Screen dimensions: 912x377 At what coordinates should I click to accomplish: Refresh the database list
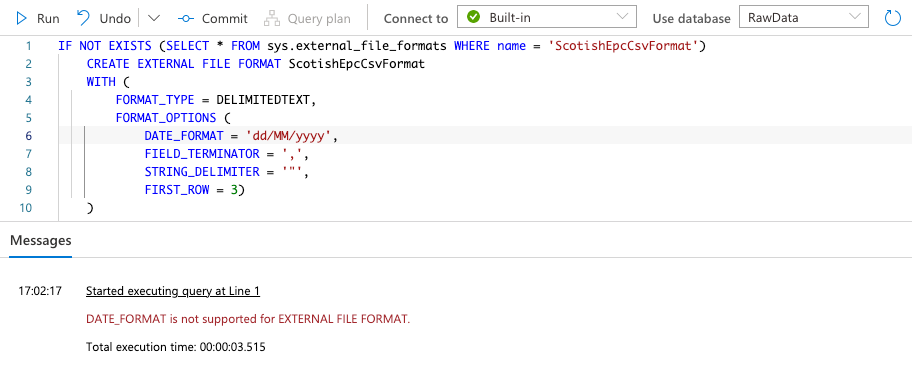pos(892,18)
